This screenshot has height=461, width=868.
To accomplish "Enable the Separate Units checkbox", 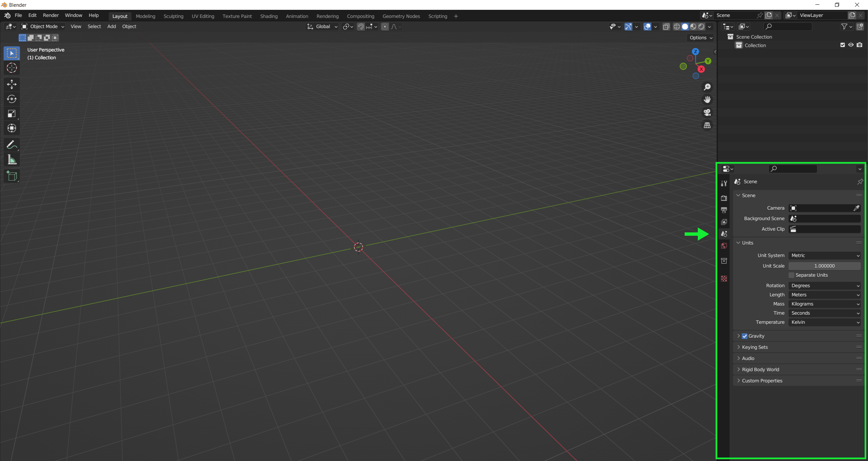I will 791,275.
